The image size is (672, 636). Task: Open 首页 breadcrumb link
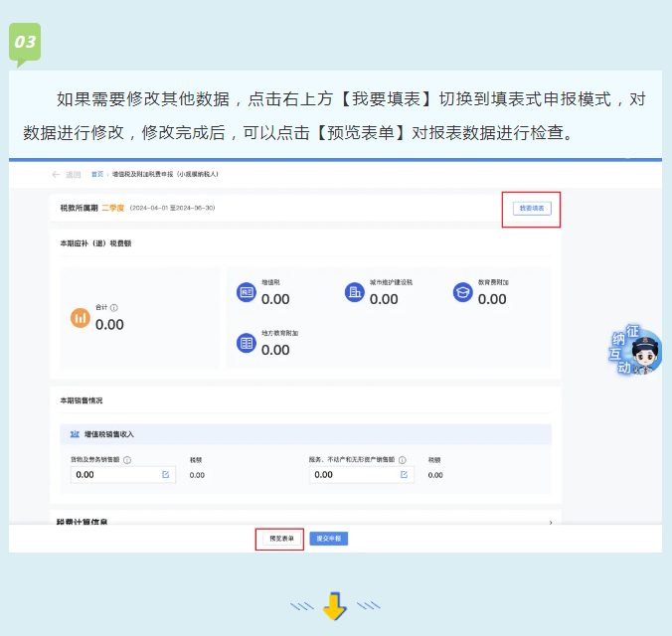97,174
